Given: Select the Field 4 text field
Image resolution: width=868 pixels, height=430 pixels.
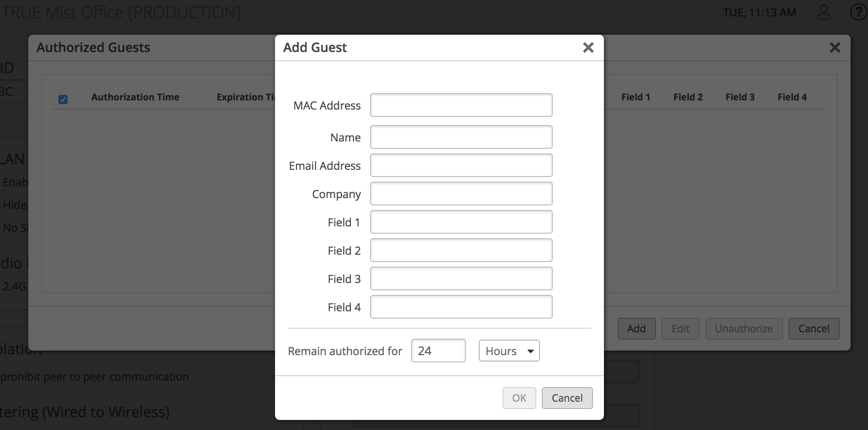Looking at the screenshot, I should coord(461,307).
